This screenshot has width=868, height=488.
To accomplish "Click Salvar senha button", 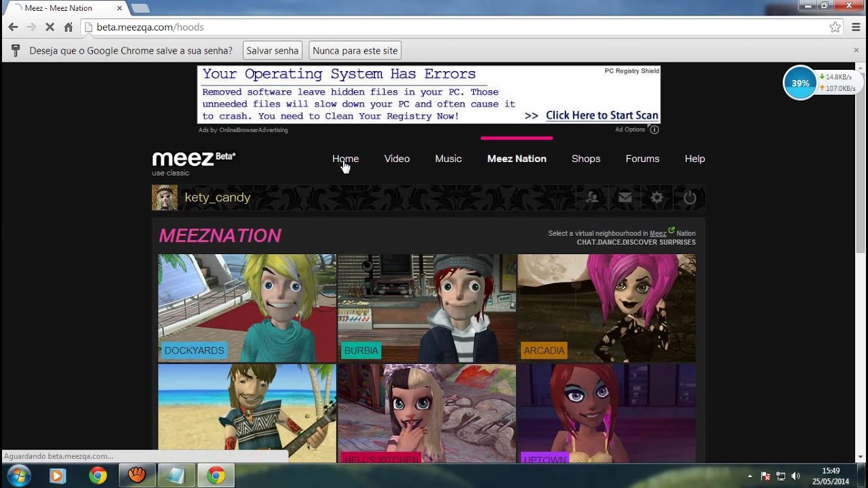I will pos(273,51).
